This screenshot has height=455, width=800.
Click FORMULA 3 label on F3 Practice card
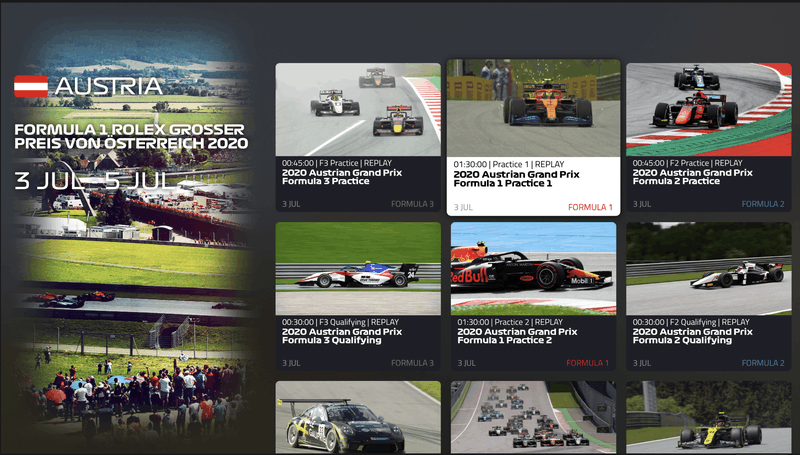point(412,204)
